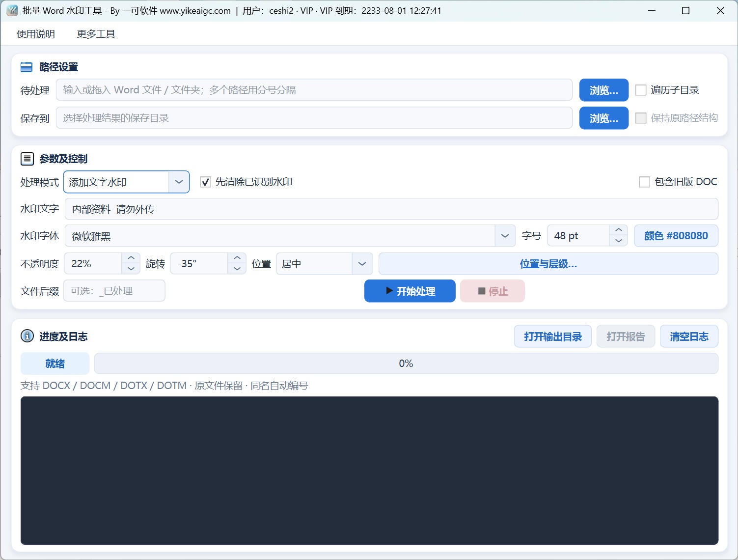Click the supported formats hint text
The image size is (738, 560).
[164, 386]
